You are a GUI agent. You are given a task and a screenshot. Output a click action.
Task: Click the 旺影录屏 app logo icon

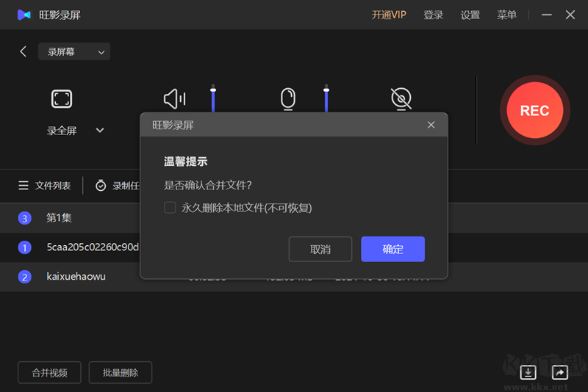24,15
